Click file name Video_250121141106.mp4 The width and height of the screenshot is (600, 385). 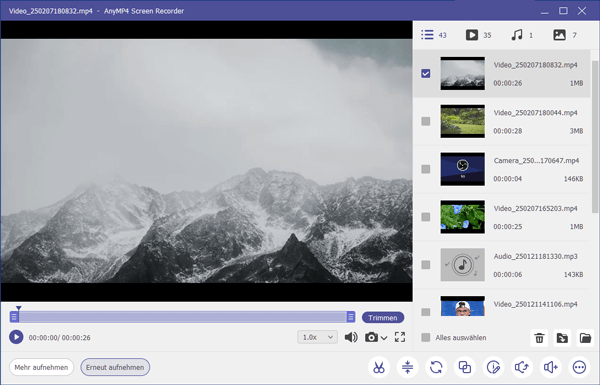[x=535, y=304]
